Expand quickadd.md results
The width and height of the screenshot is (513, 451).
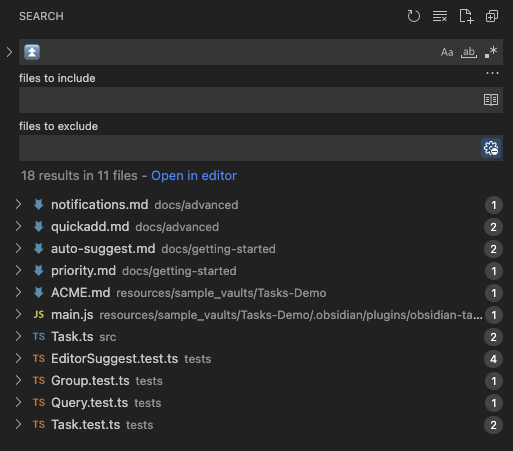pos(18,226)
